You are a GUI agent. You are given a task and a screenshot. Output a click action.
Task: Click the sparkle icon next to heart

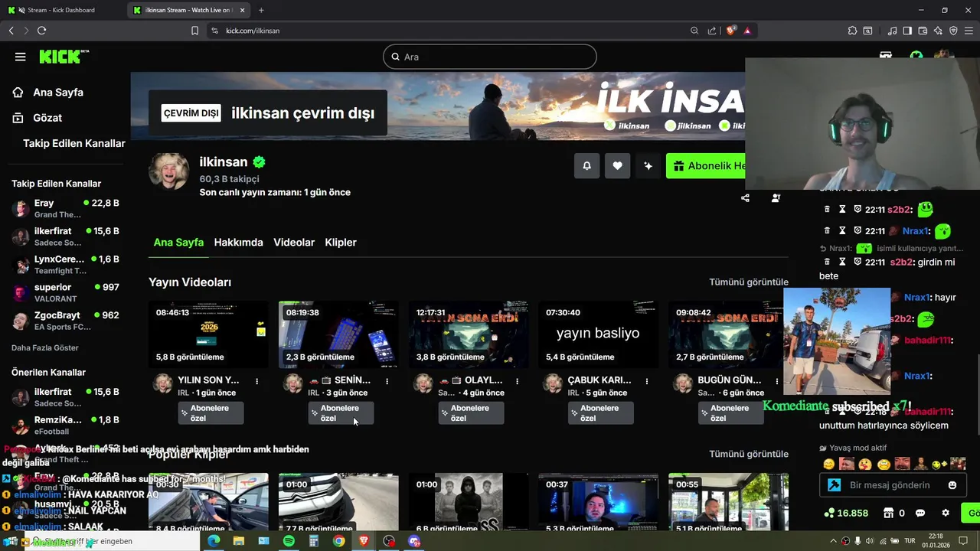point(648,165)
